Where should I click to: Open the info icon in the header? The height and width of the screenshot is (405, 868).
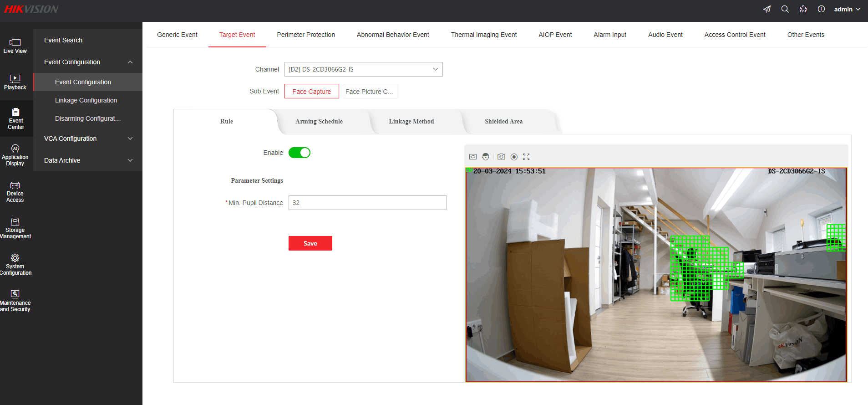point(821,9)
